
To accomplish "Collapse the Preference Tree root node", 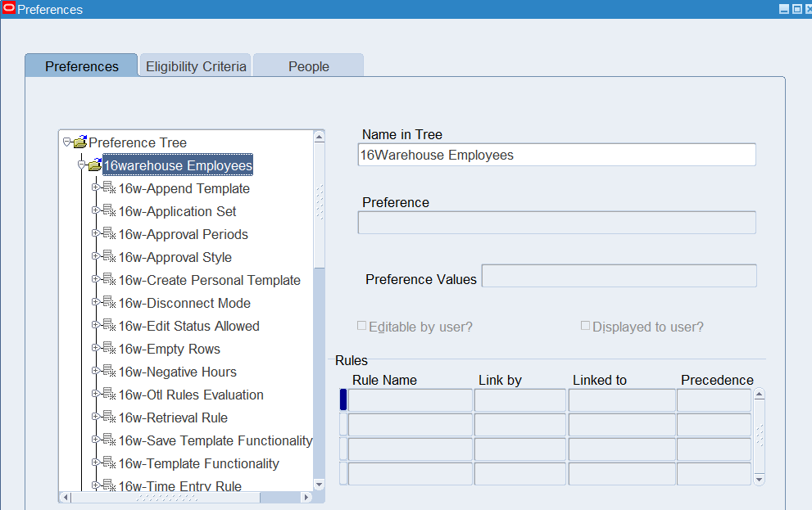I will click(66, 142).
